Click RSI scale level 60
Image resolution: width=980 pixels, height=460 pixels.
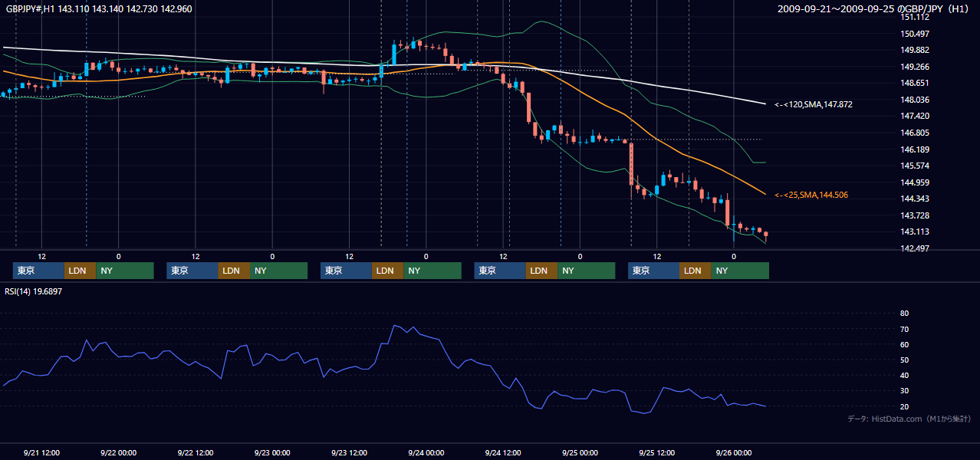[x=904, y=344]
